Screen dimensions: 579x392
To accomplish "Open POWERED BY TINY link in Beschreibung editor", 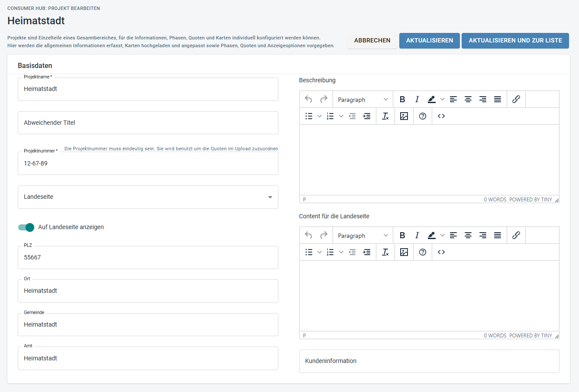I will tap(531, 200).
